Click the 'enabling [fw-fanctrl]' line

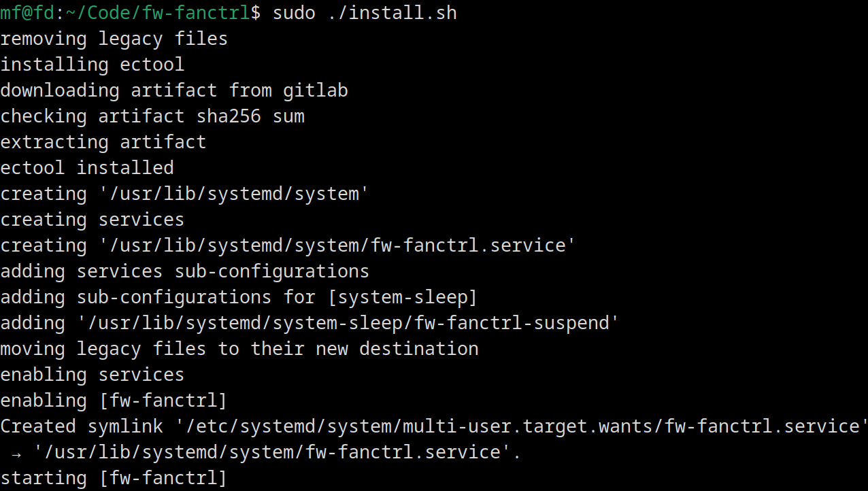pos(114,401)
